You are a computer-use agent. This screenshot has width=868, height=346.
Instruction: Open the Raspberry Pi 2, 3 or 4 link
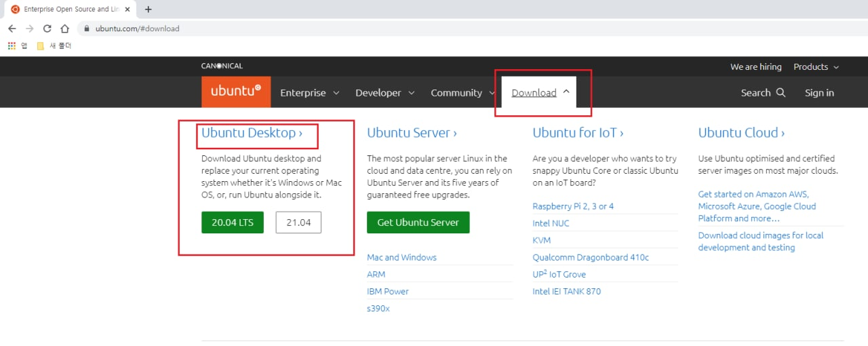[573, 206]
